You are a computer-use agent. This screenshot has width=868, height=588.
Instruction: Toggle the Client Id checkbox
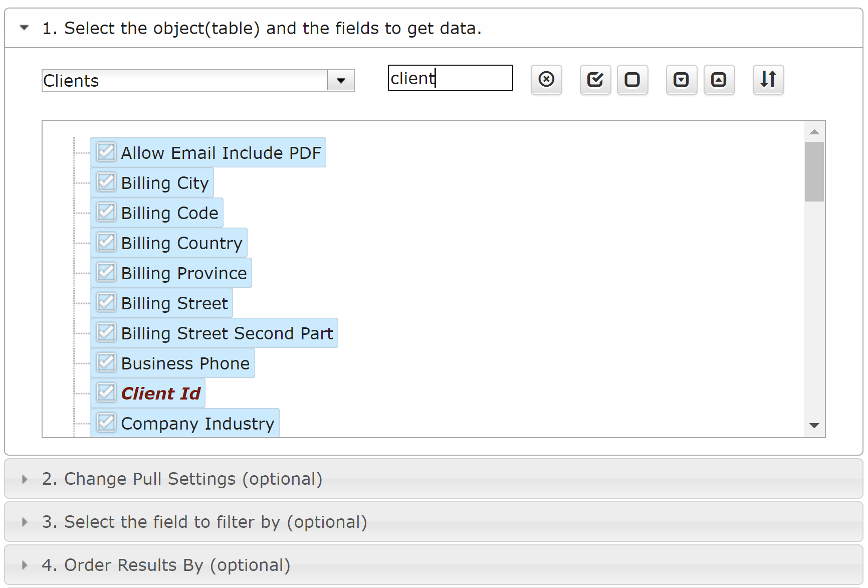pyautogui.click(x=106, y=393)
